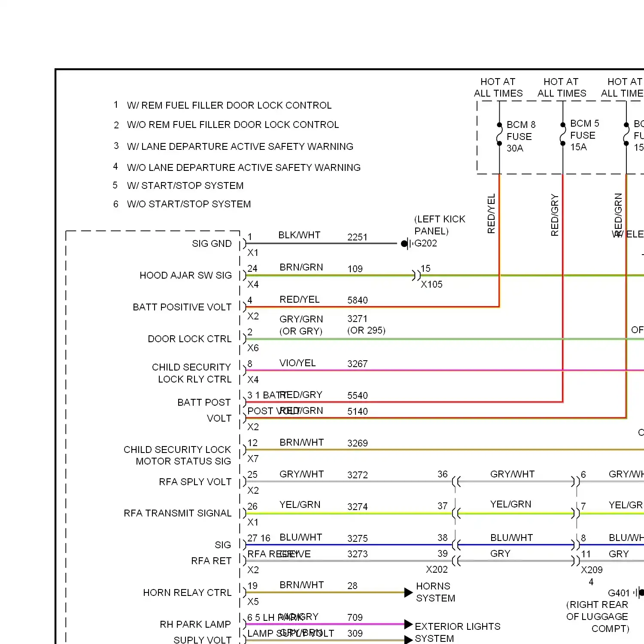Click the X202 connector label

pyautogui.click(x=437, y=569)
